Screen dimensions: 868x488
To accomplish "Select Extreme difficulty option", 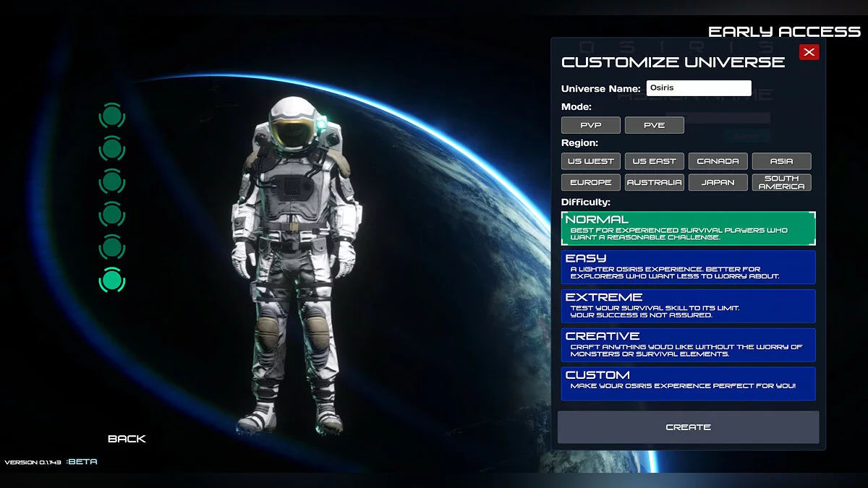I will click(689, 307).
